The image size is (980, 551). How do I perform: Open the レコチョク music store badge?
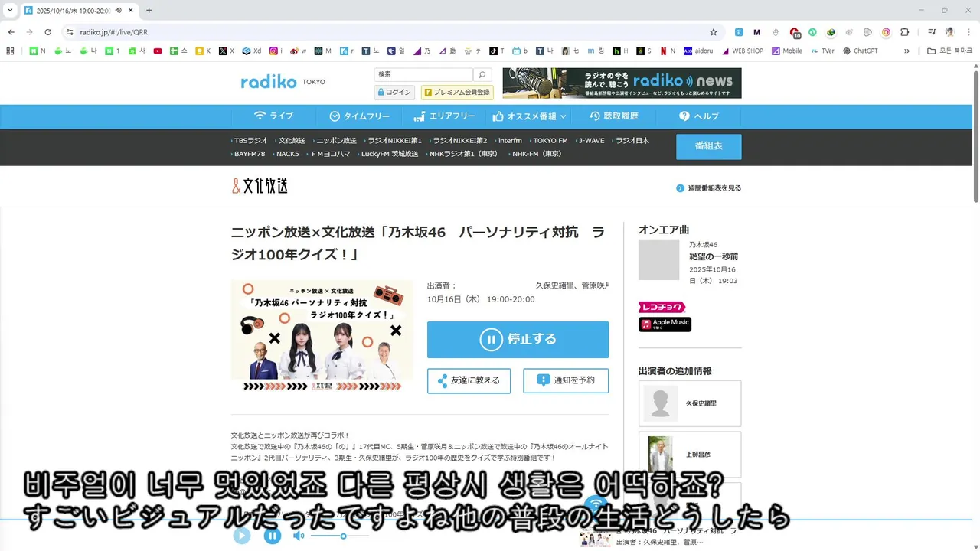click(x=661, y=307)
